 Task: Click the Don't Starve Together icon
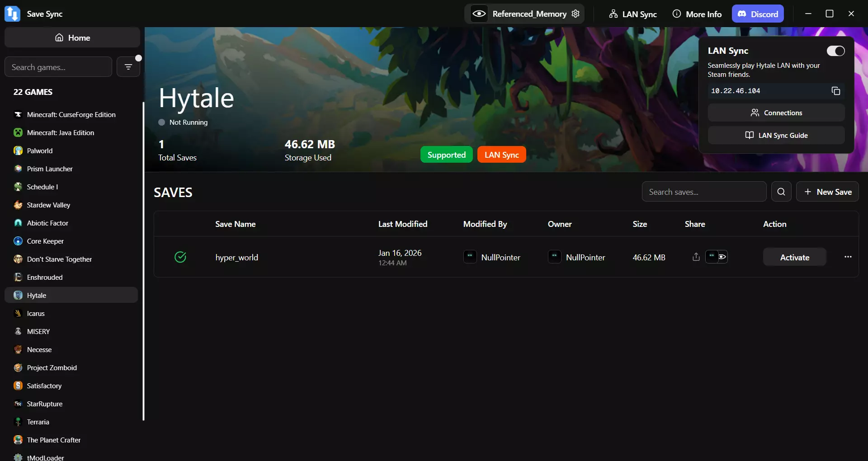pos(18,259)
